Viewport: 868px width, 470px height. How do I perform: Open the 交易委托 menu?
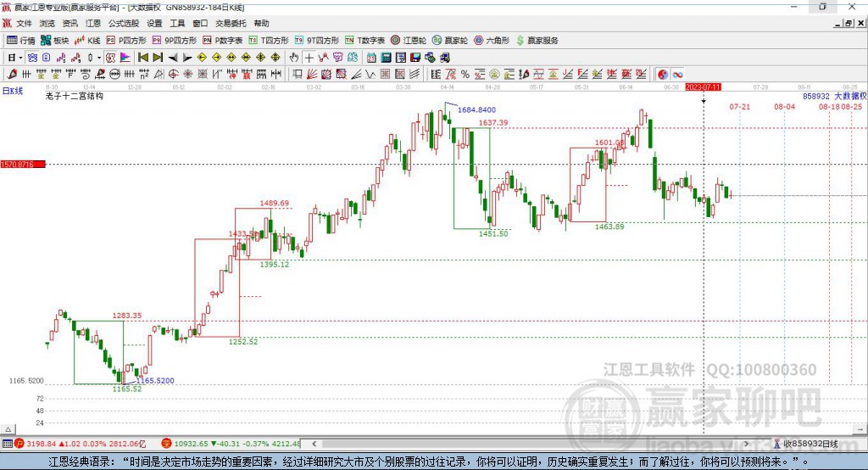[x=231, y=23]
